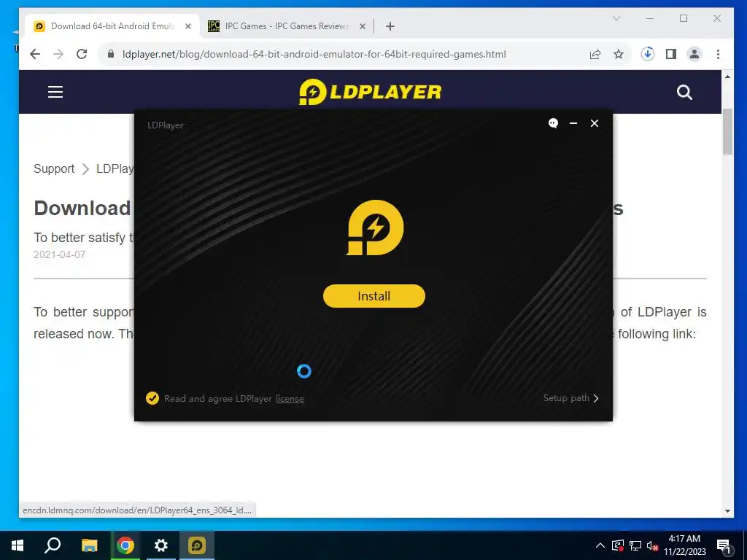Show hidden system tray icons
The height and width of the screenshot is (560, 747).
pyautogui.click(x=600, y=545)
